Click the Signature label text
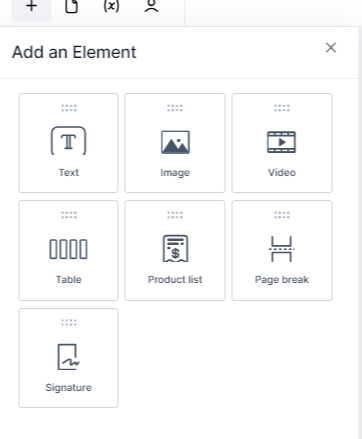 68,387
